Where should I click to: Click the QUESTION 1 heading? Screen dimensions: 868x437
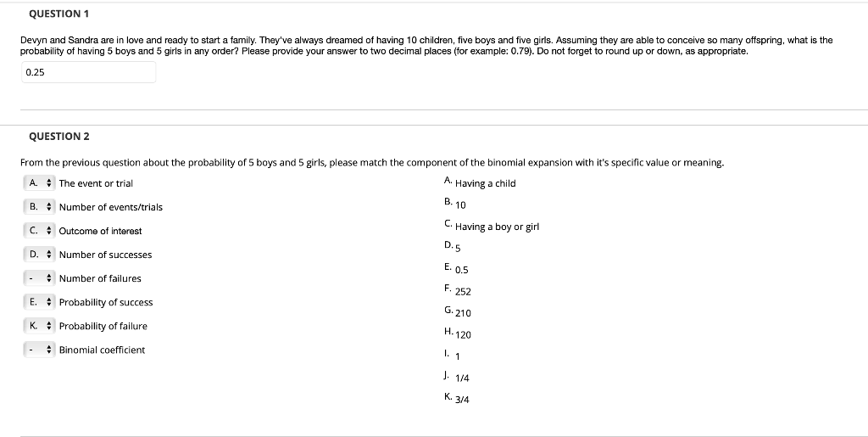tap(58, 14)
